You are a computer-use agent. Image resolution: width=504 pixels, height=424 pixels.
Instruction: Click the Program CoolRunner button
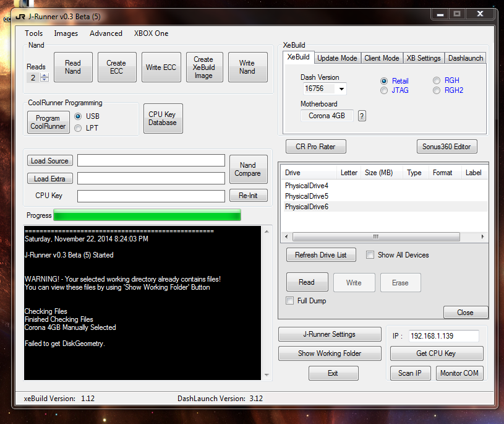[48, 122]
